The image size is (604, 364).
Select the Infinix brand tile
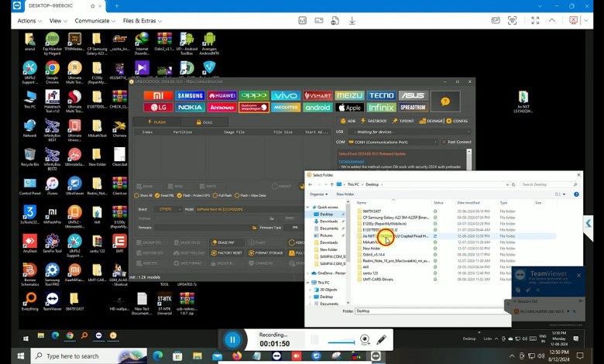click(381, 108)
